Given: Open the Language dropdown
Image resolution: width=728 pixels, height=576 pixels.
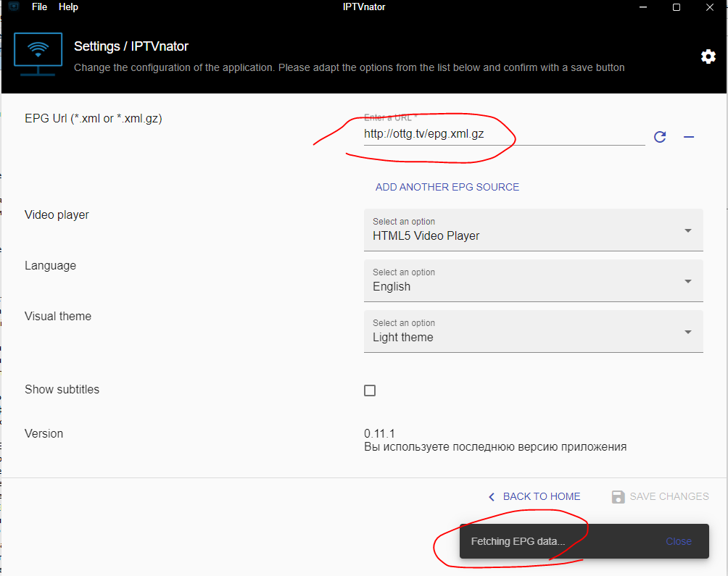Looking at the screenshot, I should pyautogui.click(x=534, y=280).
